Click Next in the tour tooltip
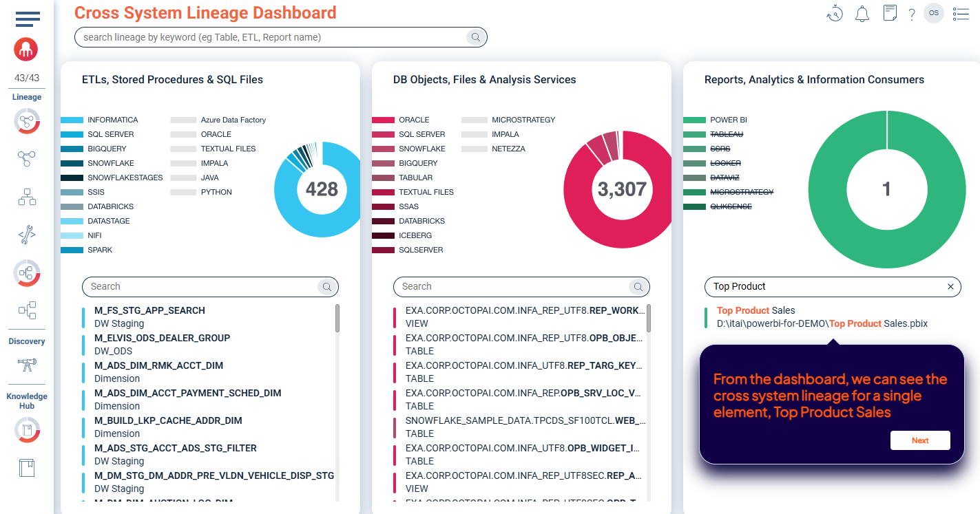This screenshot has height=514, width=980. pos(920,440)
